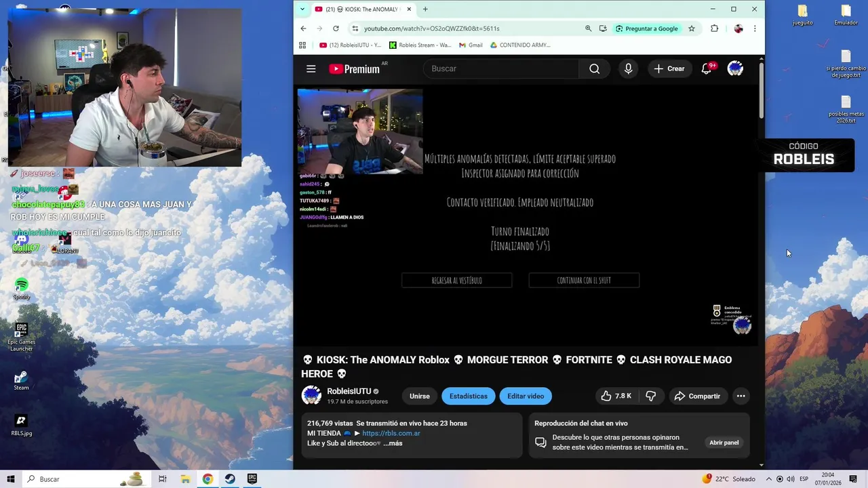Viewport: 868px width, 488px height.
Task: Open more actions three-dot menu under video
Action: tap(741, 396)
